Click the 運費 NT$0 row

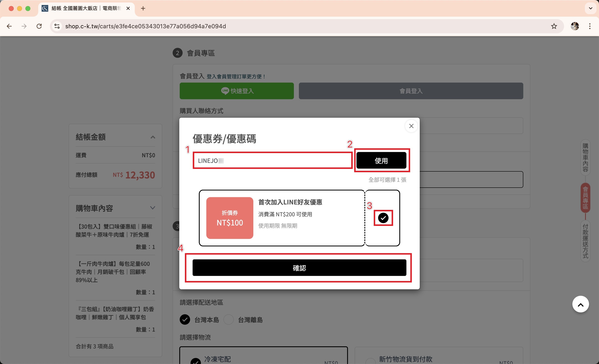(x=115, y=155)
